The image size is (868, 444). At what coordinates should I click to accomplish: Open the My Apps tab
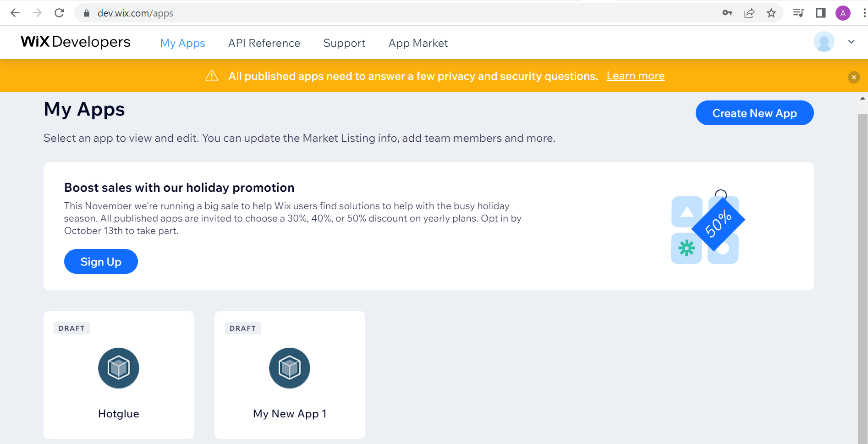(x=182, y=43)
